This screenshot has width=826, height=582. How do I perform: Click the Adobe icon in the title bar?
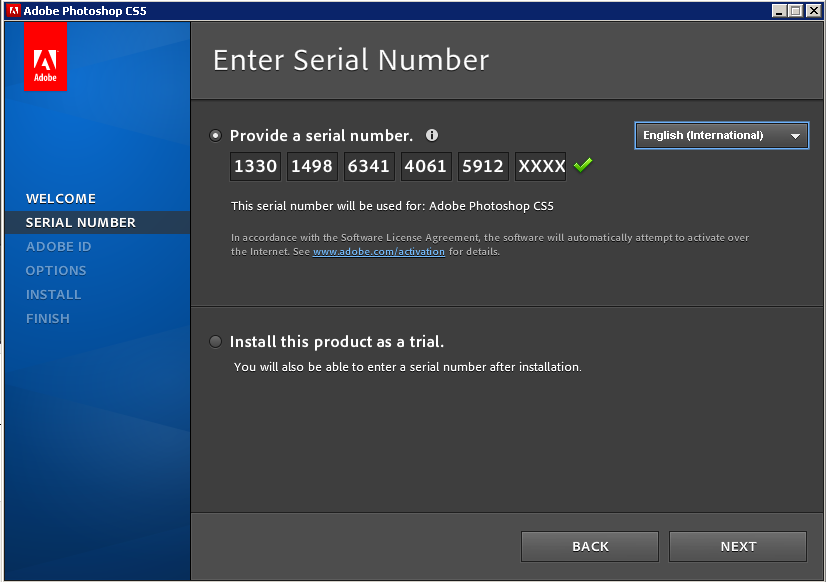coord(13,11)
